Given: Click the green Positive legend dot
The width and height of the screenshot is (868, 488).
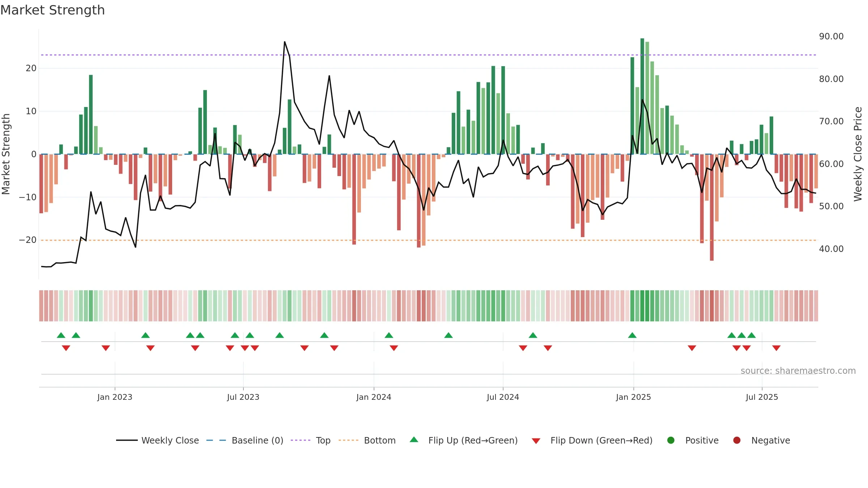Looking at the screenshot, I should [671, 440].
